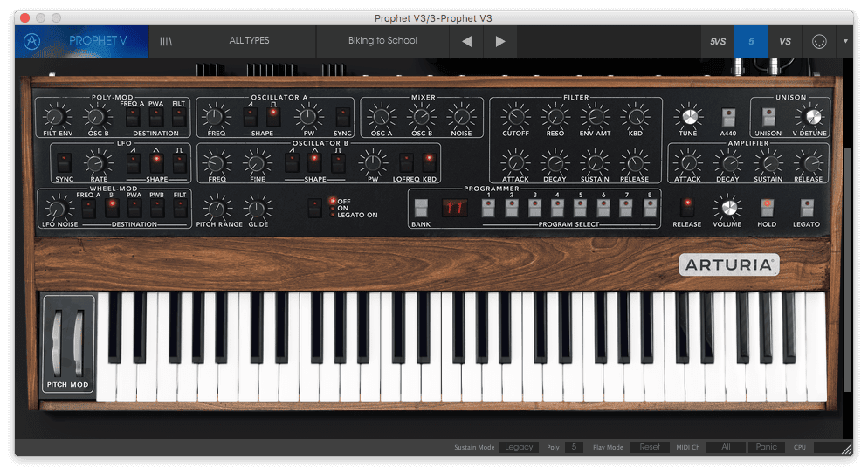Open the Sustain Mode Legacy dropdown
Viewport: 868px width, 474px height.
pos(519,447)
